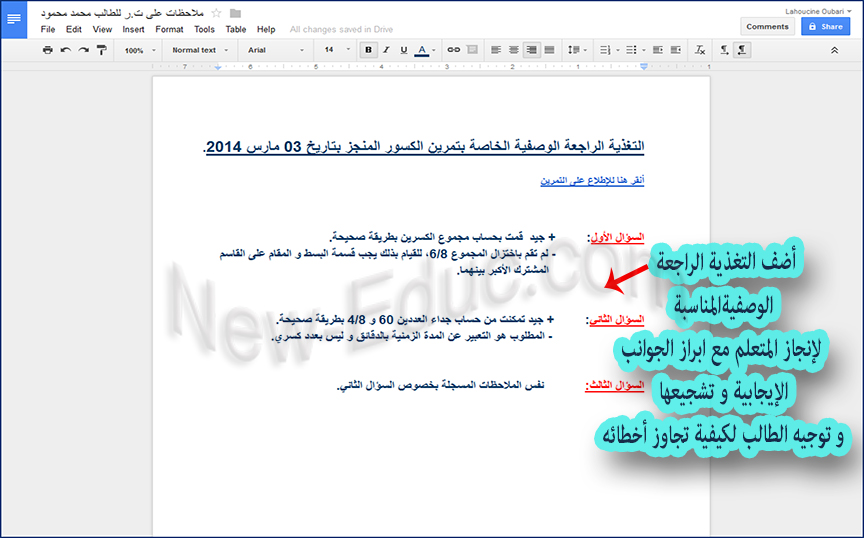Image resolution: width=864 pixels, height=538 pixels.
Task: Print the document
Action: click(x=48, y=50)
